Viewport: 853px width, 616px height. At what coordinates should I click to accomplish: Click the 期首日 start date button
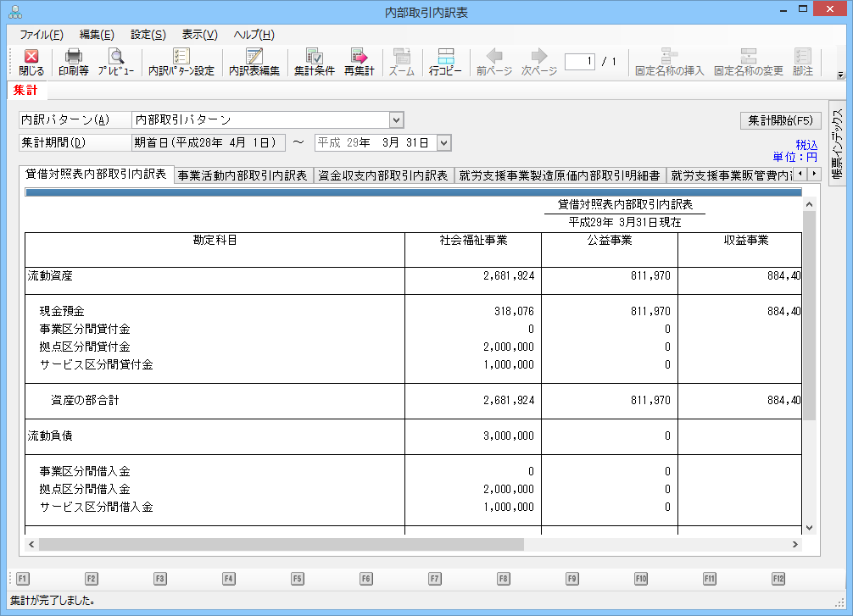pos(209,142)
